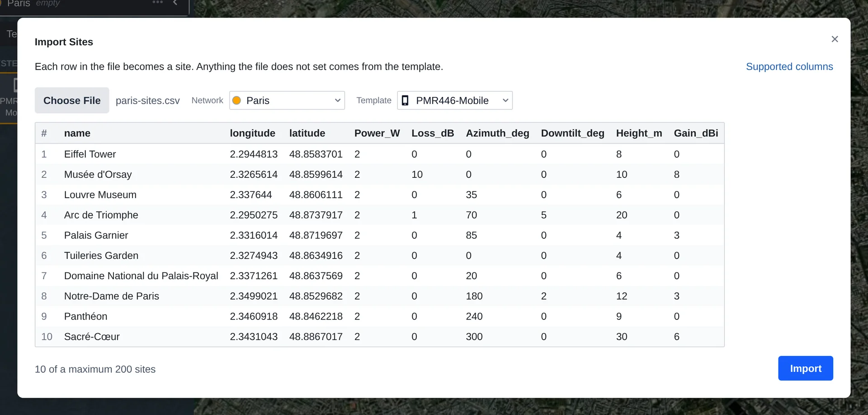
Task: Click the Height_m column header
Action: pyautogui.click(x=639, y=133)
